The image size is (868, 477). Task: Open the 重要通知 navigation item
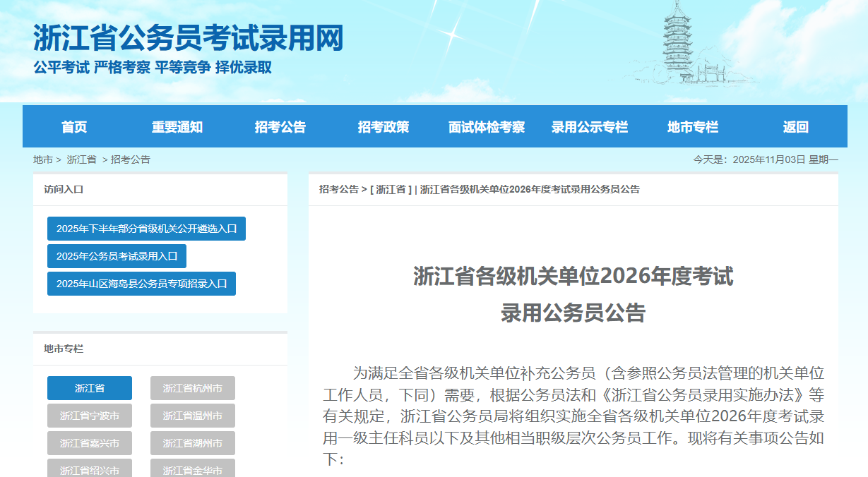pyautogui.click(x=177, y=127)
